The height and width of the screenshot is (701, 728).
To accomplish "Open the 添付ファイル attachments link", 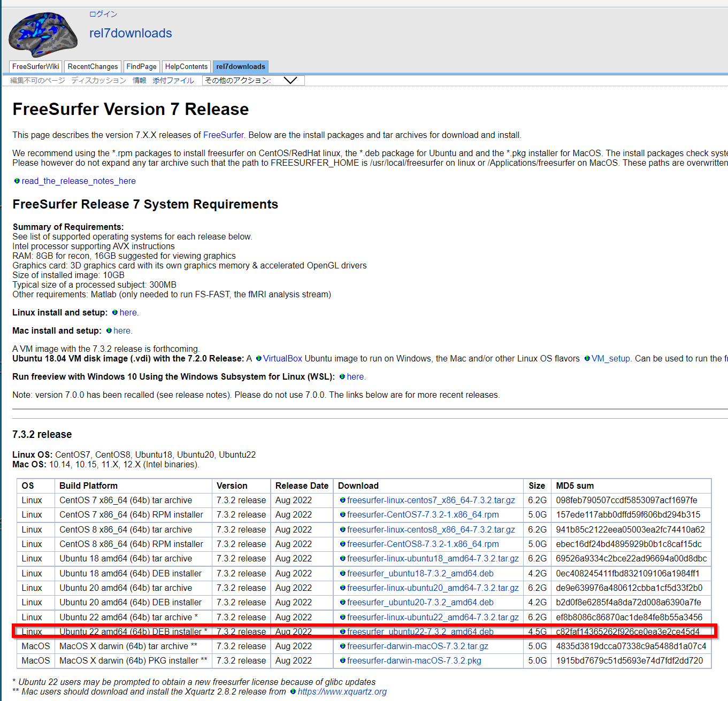I will (173, 80).
